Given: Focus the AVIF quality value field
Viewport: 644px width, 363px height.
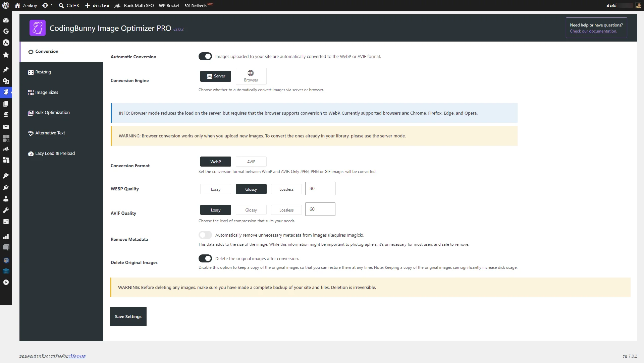Looking at the screenshot, I should point(320,209).
